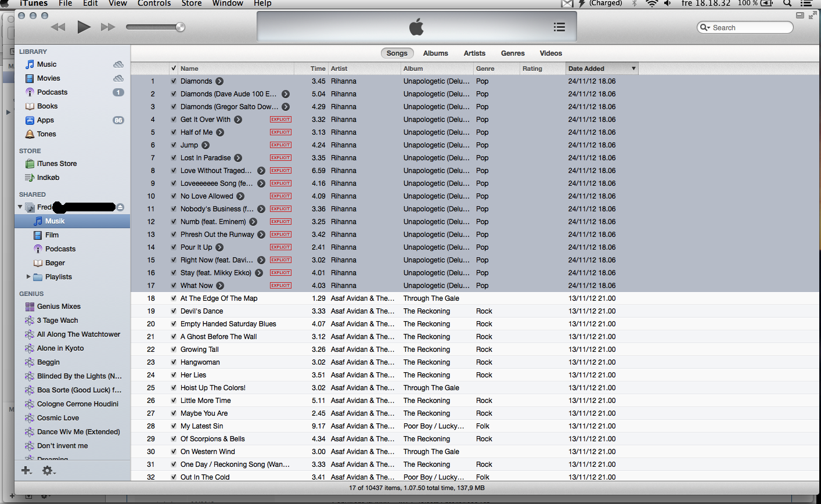821x504 pixels.
Task: Open the arrow menu for Lost In Paradise
Action: coord(238,158)
